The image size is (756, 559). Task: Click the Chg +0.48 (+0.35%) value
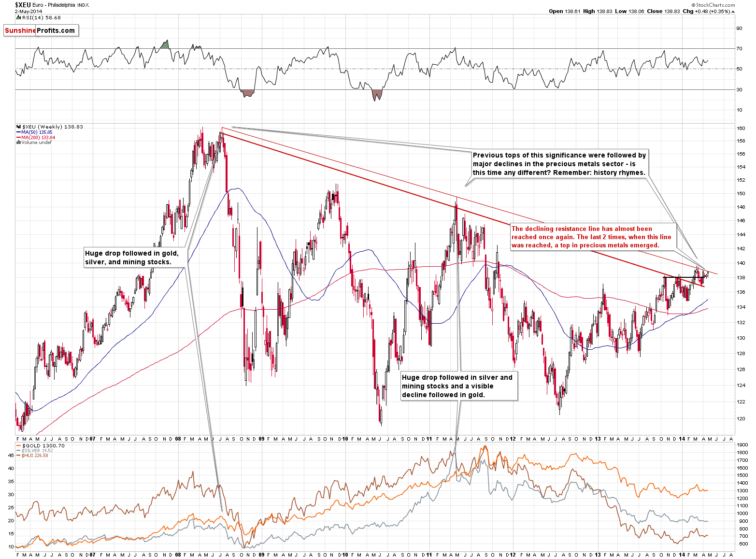(709, 11)
